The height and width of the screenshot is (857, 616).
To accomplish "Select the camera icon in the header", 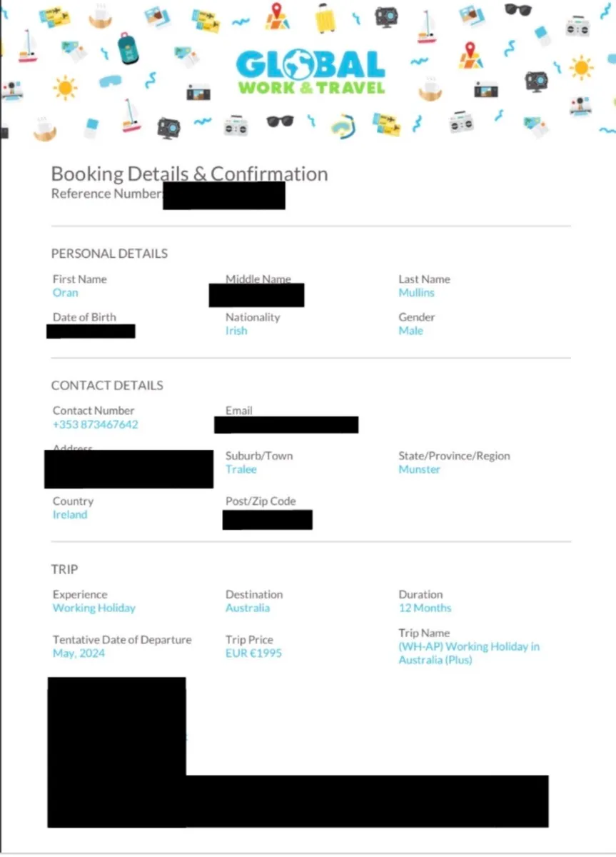I will pyautogui.click(x=385, y=14).
